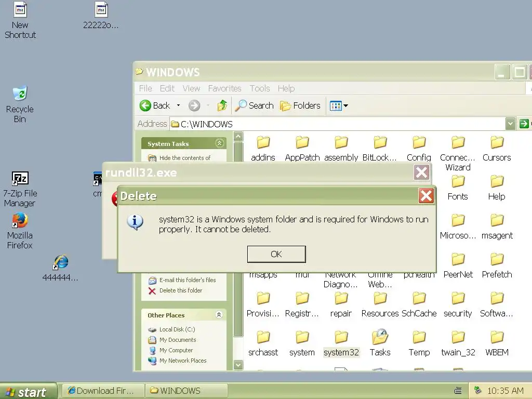Select the WBEM folder

coord(497,344)
